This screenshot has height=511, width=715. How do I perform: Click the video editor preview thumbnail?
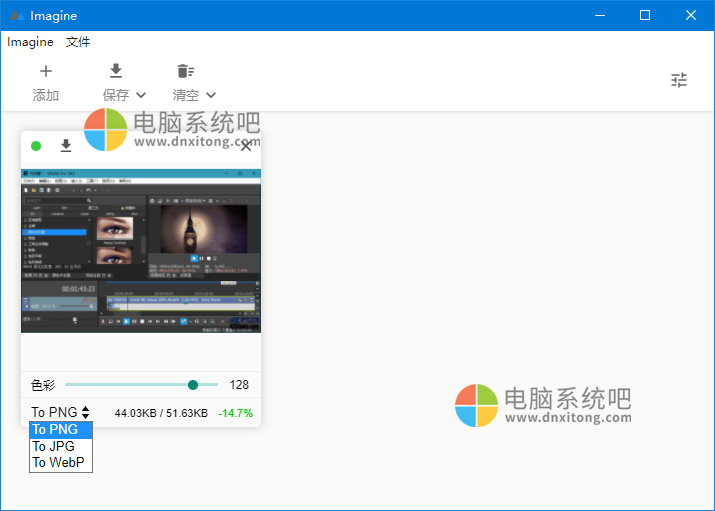click(140, 250)
